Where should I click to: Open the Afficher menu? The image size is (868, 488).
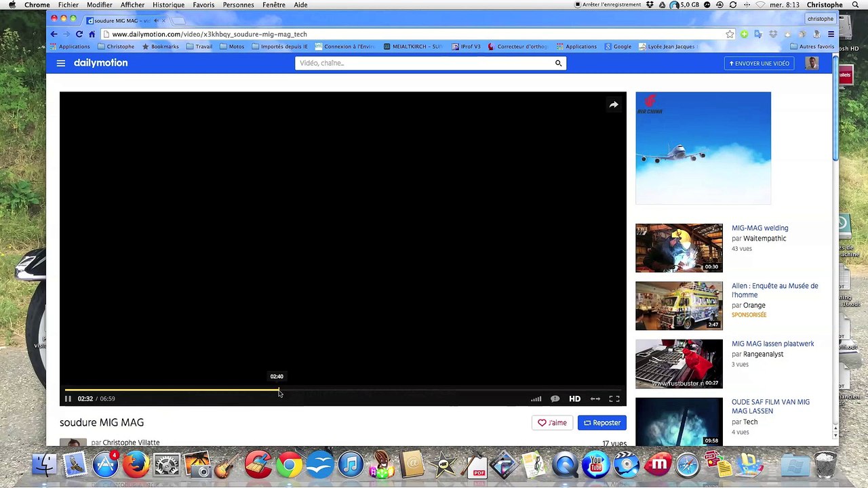(132, 5)
